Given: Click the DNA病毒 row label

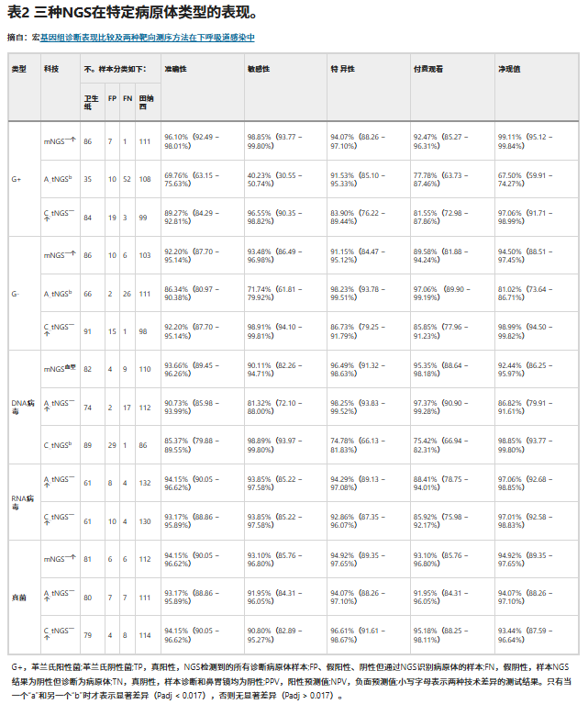Looking at the screenshot, I should tap(23, 408).
